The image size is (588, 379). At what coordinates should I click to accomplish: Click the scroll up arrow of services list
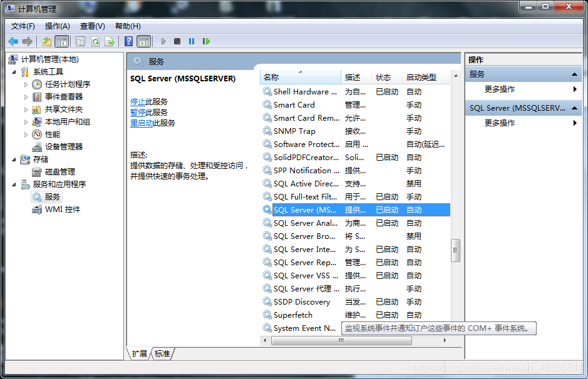tap(456, 76)
